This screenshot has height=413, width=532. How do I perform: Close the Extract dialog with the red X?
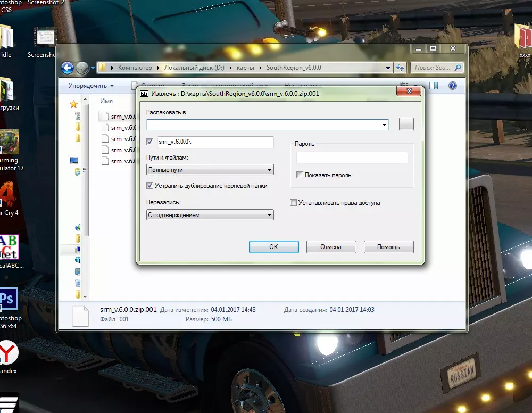tap(409, 91)
